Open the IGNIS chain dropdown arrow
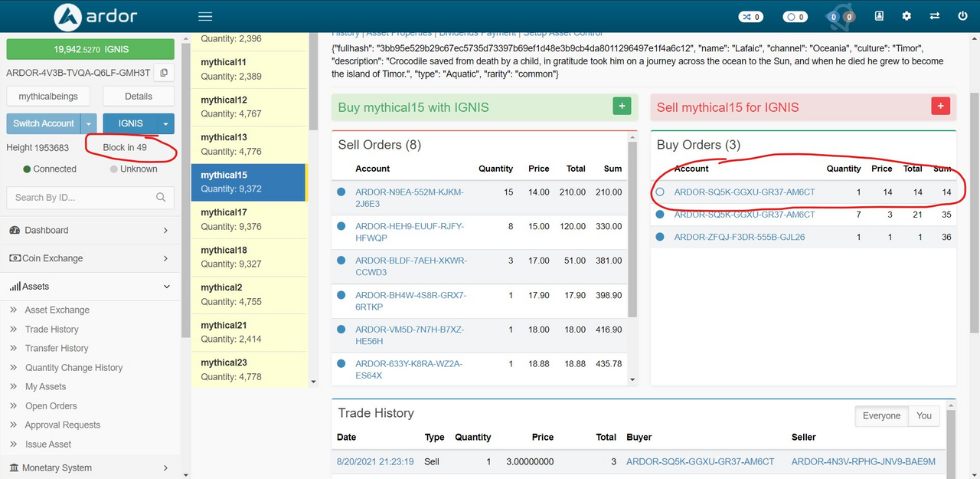This screenshot has width=980, height=479. pos(166,123)
